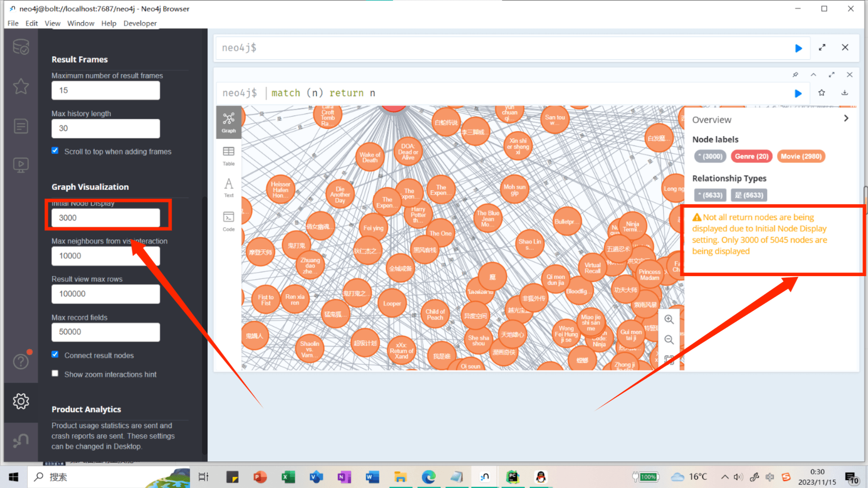Open the database icon in the sidebar
The image size is (868, 488).
coord(21,47)
